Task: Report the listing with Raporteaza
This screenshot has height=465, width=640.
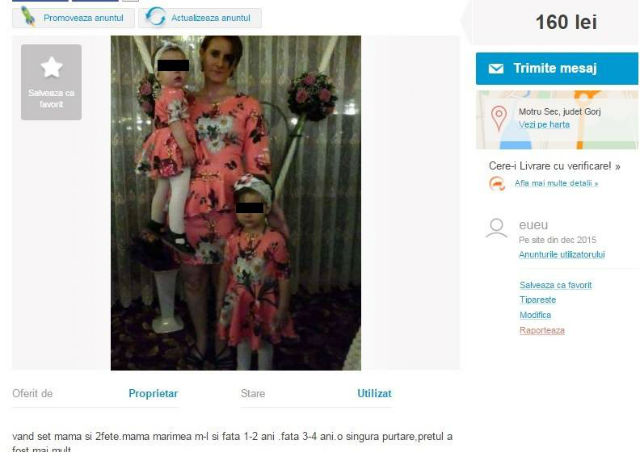Action: [x=542, y=330]
